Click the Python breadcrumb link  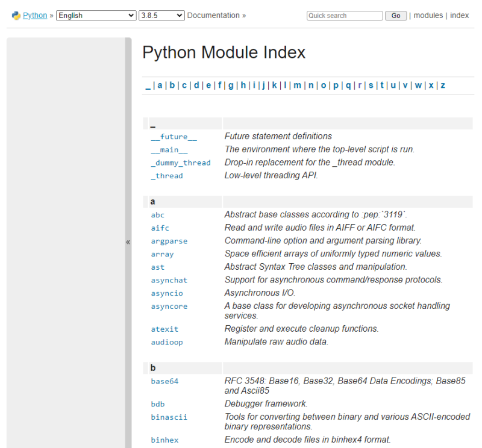pyautogui.click(x=35, y=16)
